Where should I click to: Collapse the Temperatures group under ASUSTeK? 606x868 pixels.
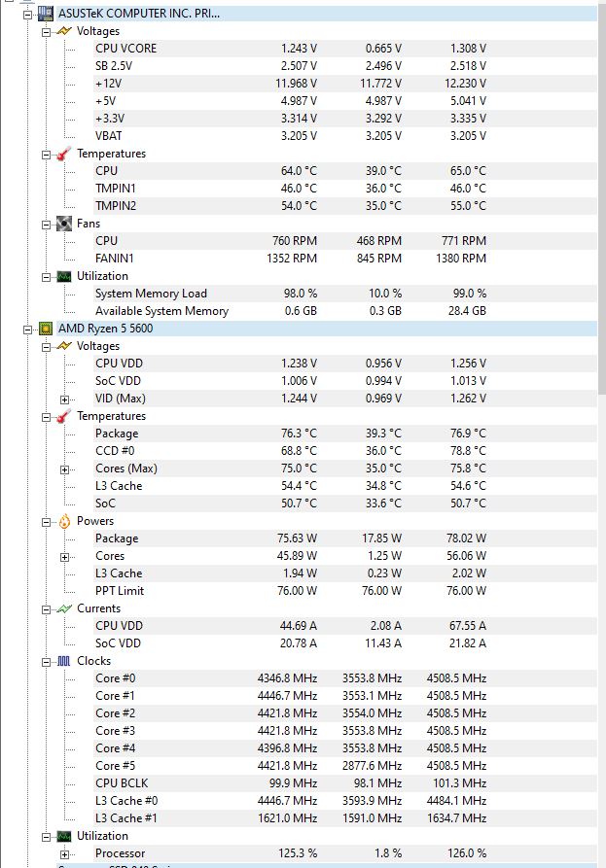coord(47,155)
